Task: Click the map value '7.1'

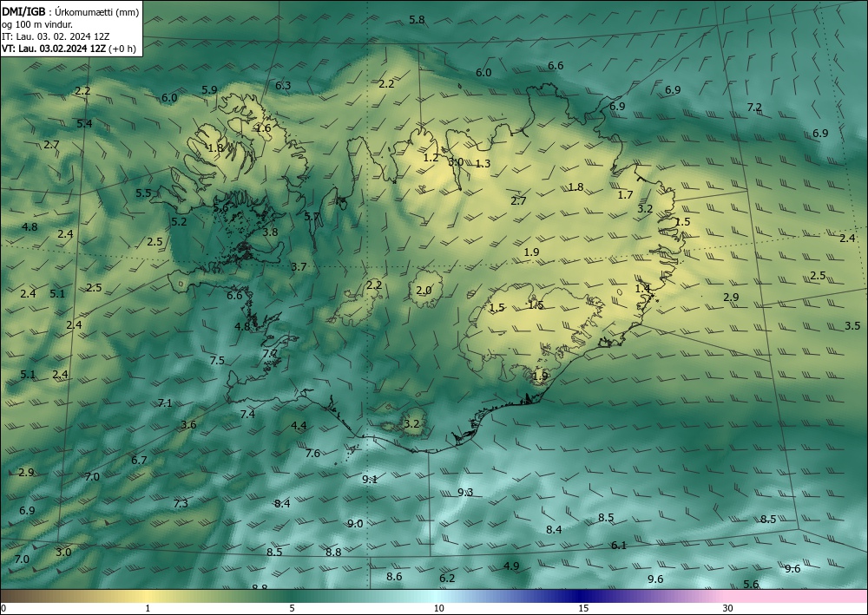Action: (165, 403)
